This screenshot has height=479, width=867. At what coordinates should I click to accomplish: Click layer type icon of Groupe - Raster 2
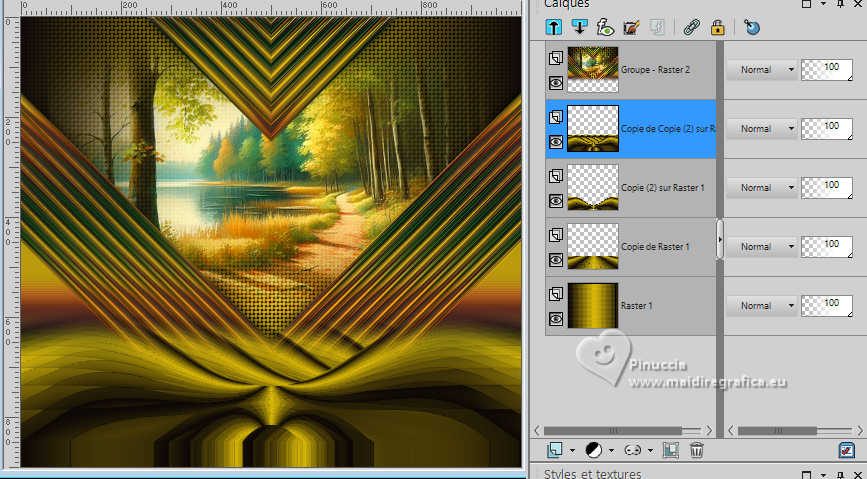(x=556, y=58)
